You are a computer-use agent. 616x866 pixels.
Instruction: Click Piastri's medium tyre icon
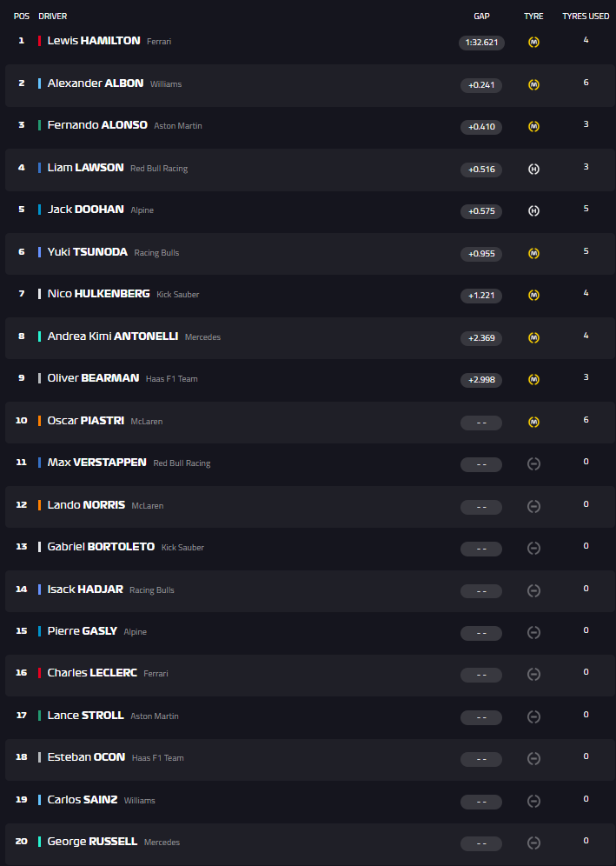click(533, 423)
